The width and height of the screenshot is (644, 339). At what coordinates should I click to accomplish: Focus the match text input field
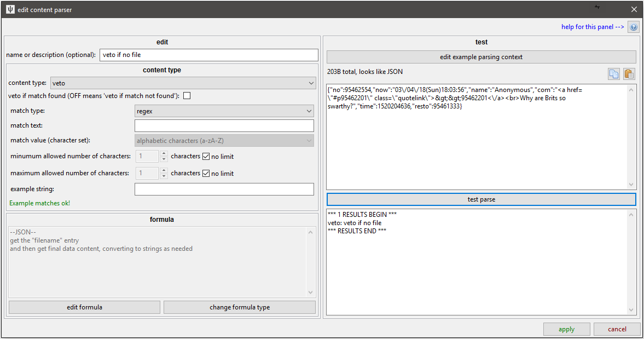pyautogui.click(x=224, y=126)
